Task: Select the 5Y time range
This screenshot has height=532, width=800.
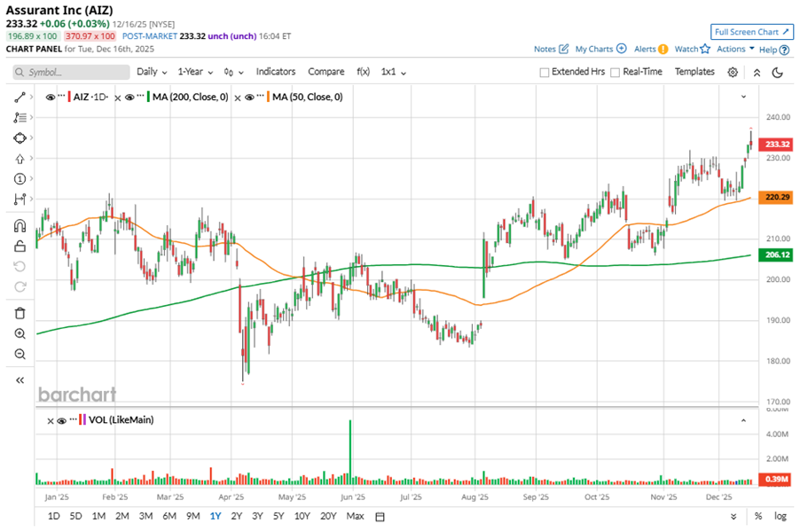Action: tap(278, 516)
